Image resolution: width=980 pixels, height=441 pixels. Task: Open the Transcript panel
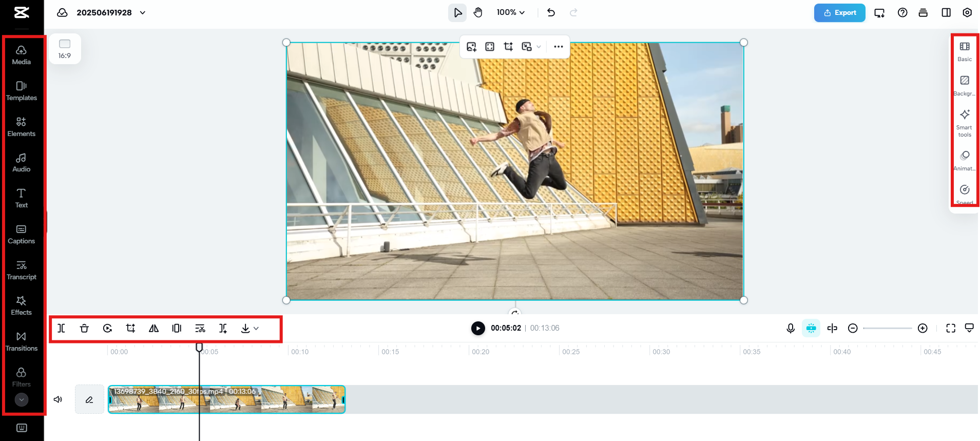pos(21,270)
